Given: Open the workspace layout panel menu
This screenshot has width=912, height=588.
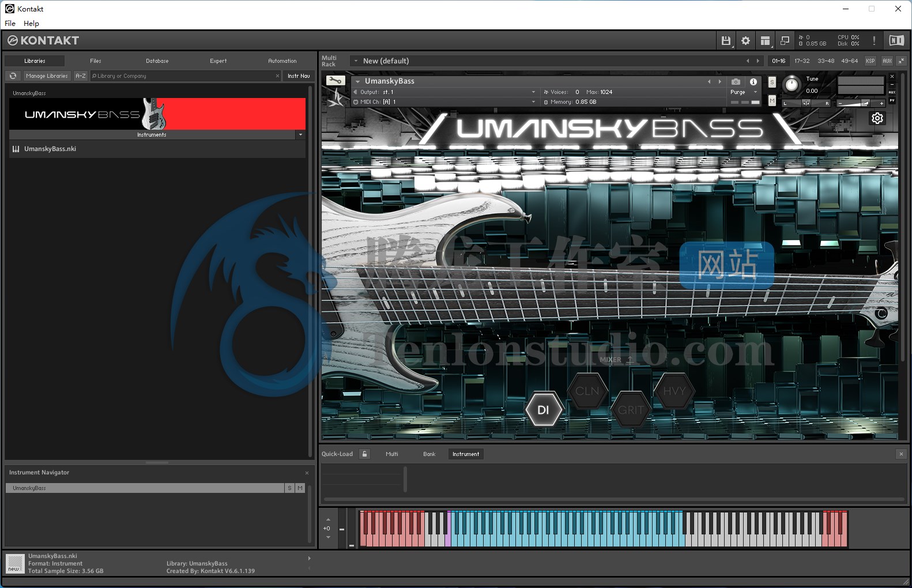Looking at the screenshot, I should pos(765,41).
